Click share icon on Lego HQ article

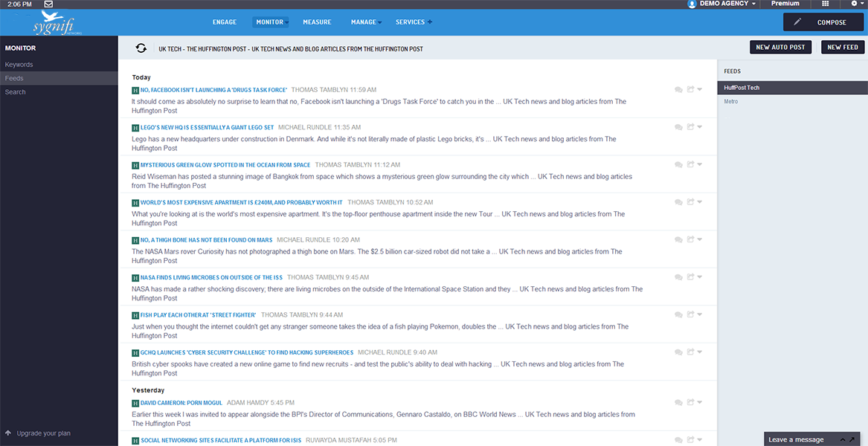[x=691, y=127]
